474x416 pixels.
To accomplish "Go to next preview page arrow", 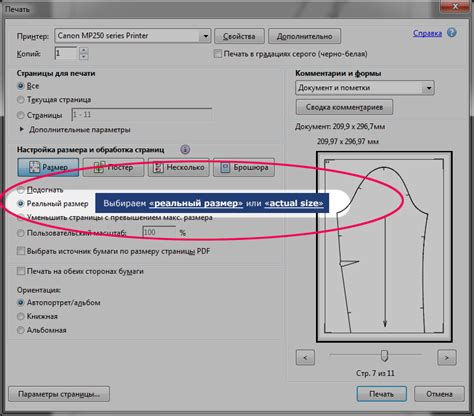I will coord(447,358).
